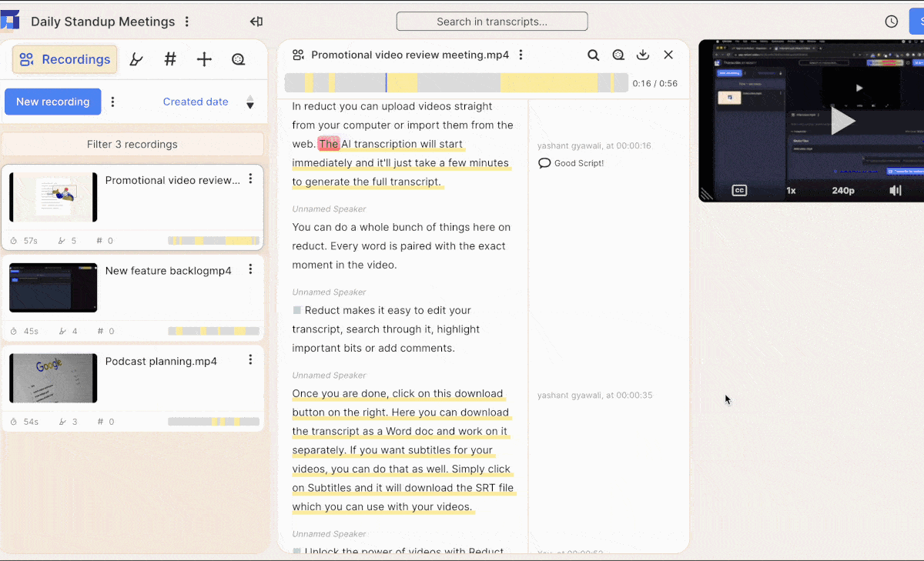Open the highlights pen tab
The image size is (924, 561).
pos(136,59)
